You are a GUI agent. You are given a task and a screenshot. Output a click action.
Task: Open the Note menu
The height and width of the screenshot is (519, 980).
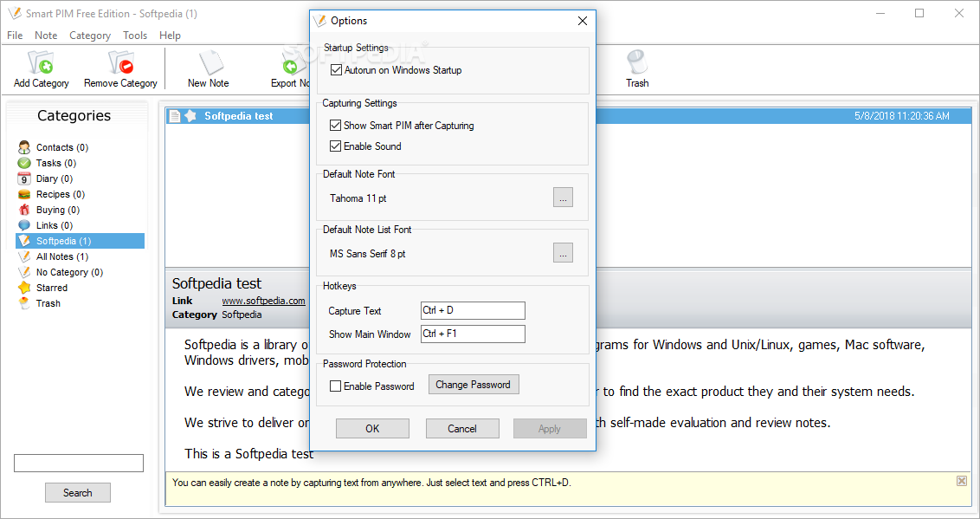[x=46, y=36]
